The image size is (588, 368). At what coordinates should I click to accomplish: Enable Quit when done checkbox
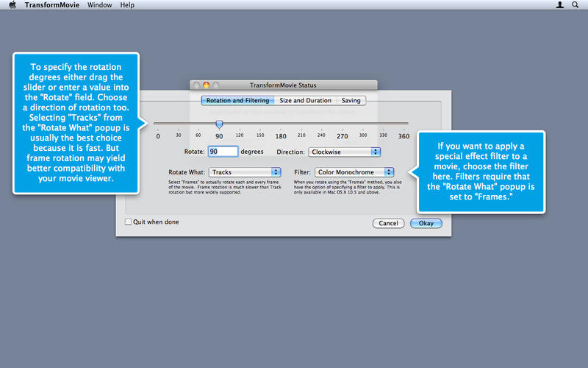tap(128, 222)
